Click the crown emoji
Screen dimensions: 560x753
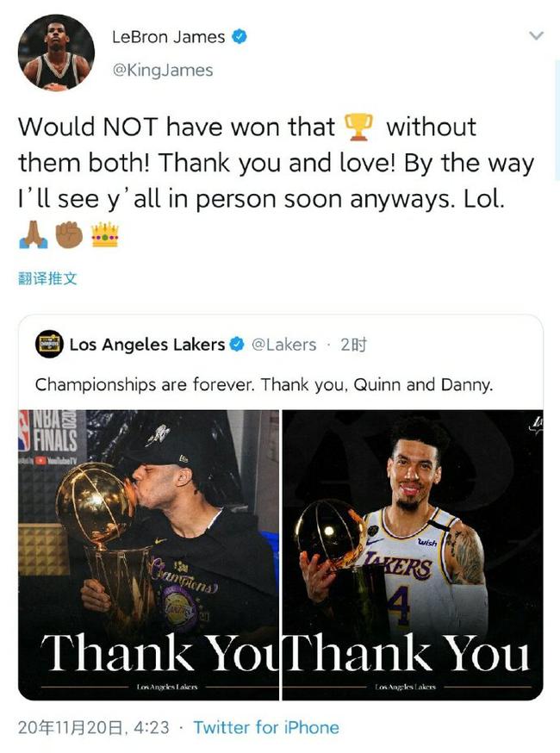tap(105, 234)
